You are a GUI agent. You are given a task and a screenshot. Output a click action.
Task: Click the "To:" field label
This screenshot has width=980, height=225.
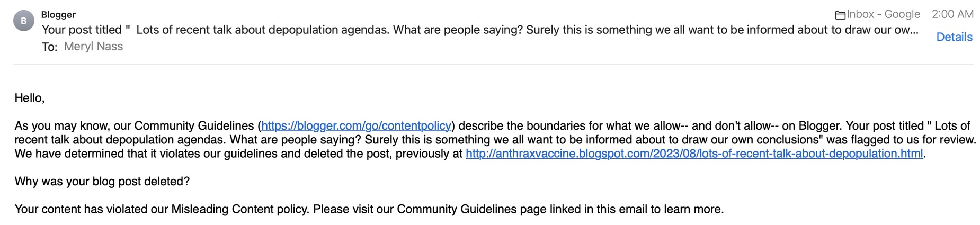click(49, 47)
